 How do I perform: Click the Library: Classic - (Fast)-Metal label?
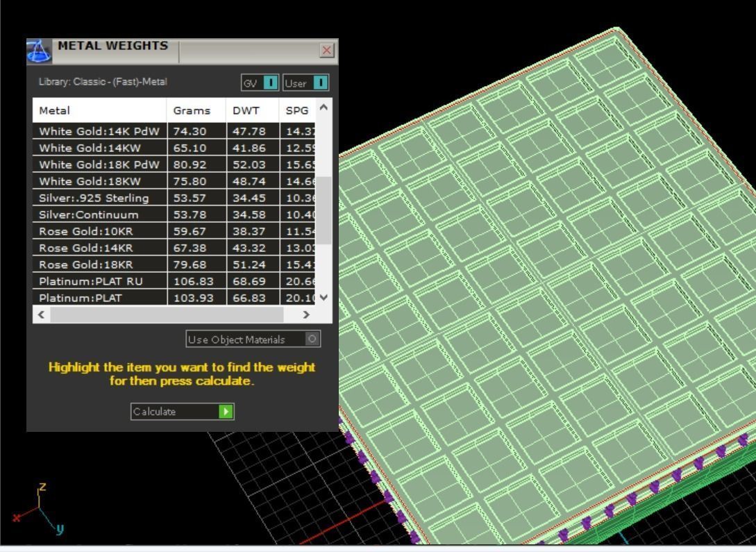(x=103, y=81)
